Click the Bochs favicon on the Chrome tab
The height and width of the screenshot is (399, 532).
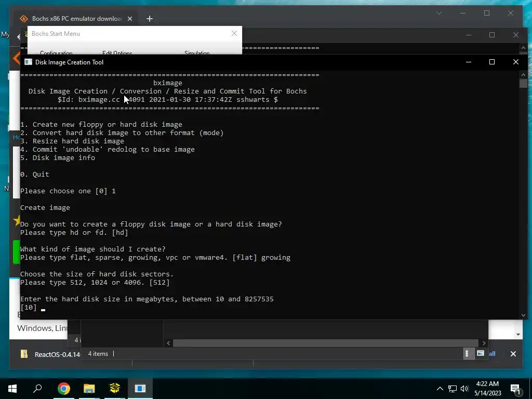[24, 19]
